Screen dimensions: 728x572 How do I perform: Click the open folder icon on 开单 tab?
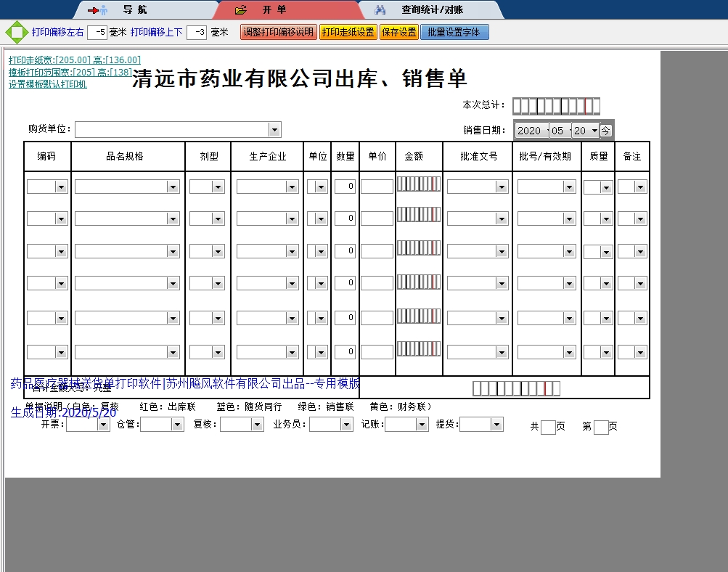[x=242, y=10]
